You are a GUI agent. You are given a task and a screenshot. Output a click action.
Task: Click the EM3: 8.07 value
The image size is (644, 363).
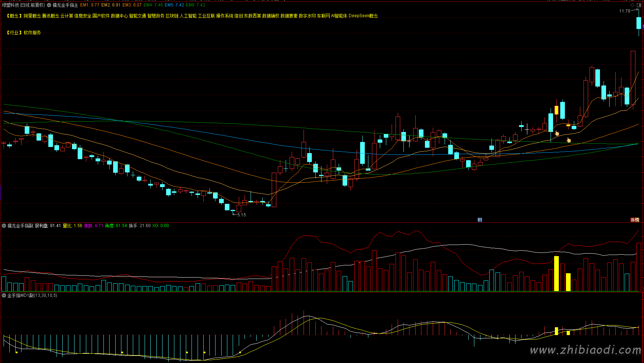pyautogui.click(x=132, y=5)
